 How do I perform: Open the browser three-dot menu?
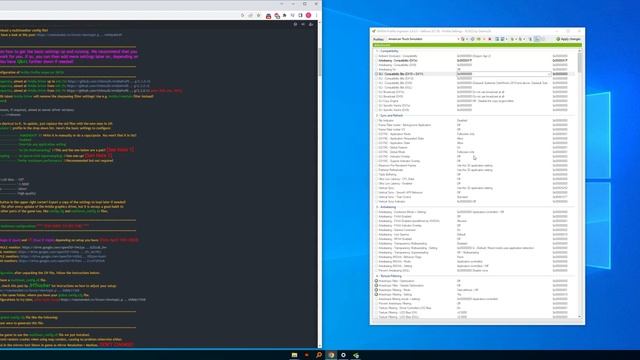[x=316, y=16]
